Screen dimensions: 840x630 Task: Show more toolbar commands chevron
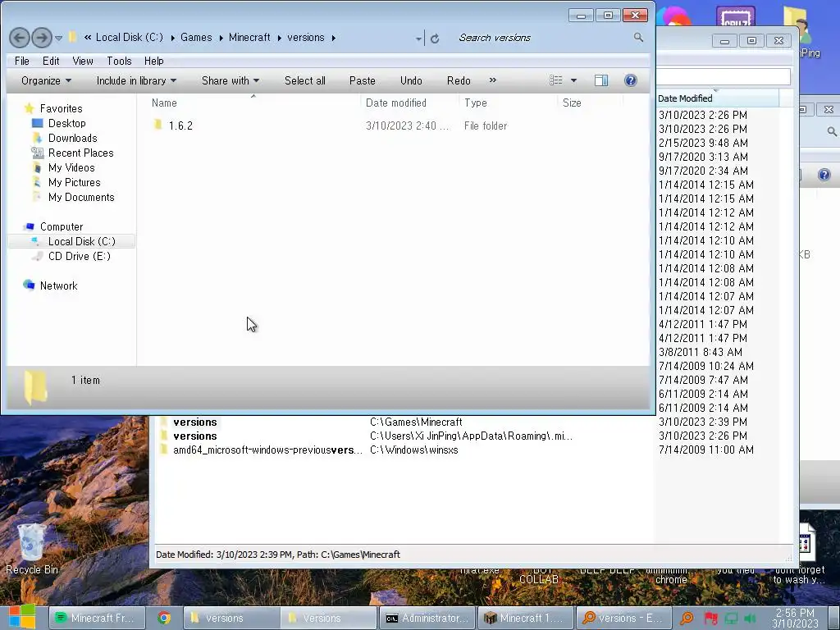pyautogui.click(x=493, y=80)
